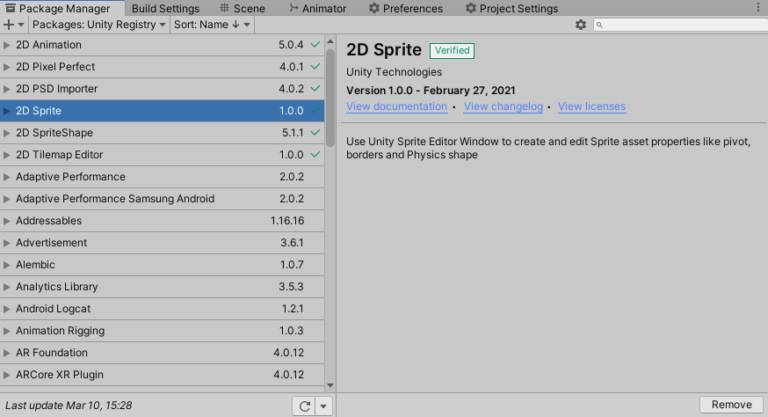The image size is (768, 417).
Task: Switch to the Project Settings tab
Action: (x=512, y=8)
